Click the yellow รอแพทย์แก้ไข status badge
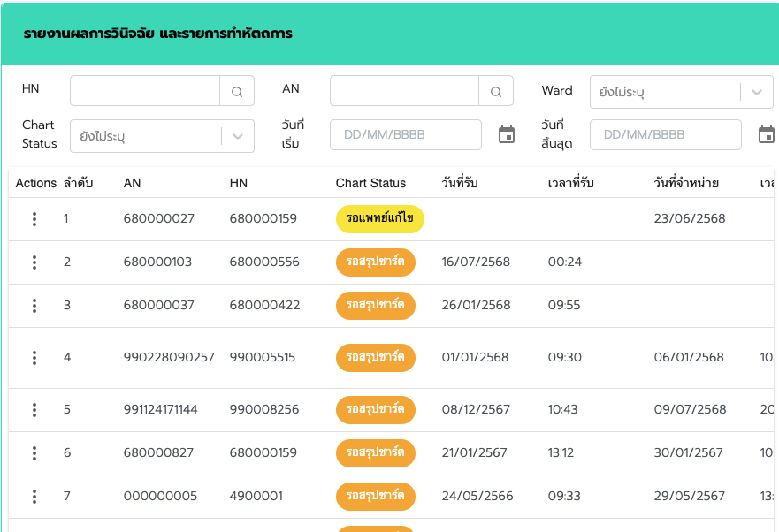 pos(380,218)
